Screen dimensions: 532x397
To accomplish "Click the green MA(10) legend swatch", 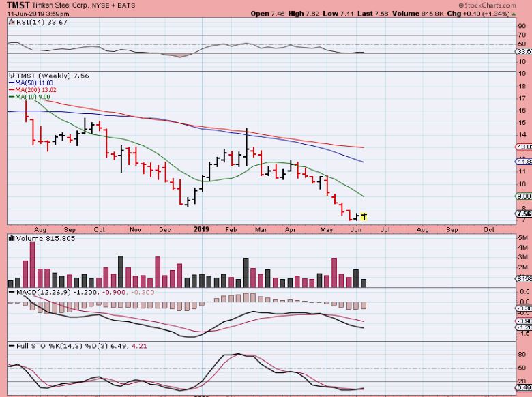I will 12,98.
